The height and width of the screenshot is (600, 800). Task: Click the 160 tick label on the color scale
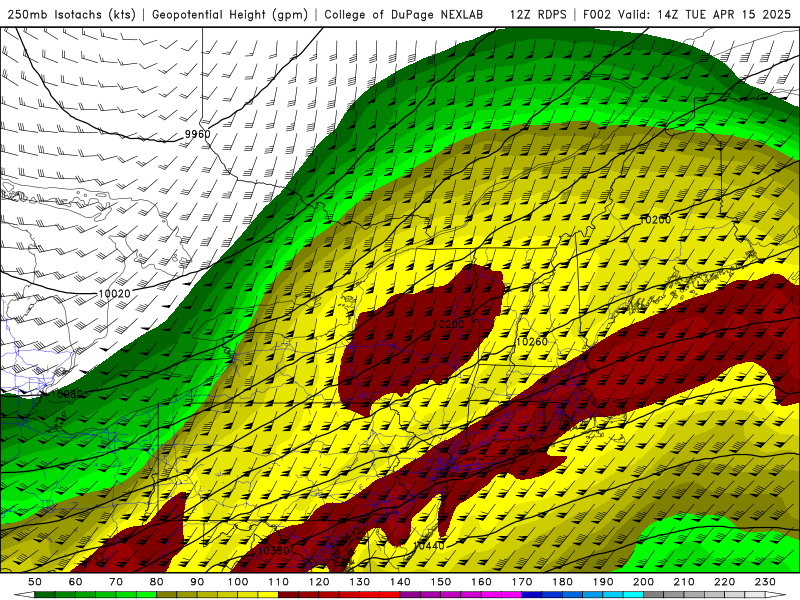[x=481, y=582]
